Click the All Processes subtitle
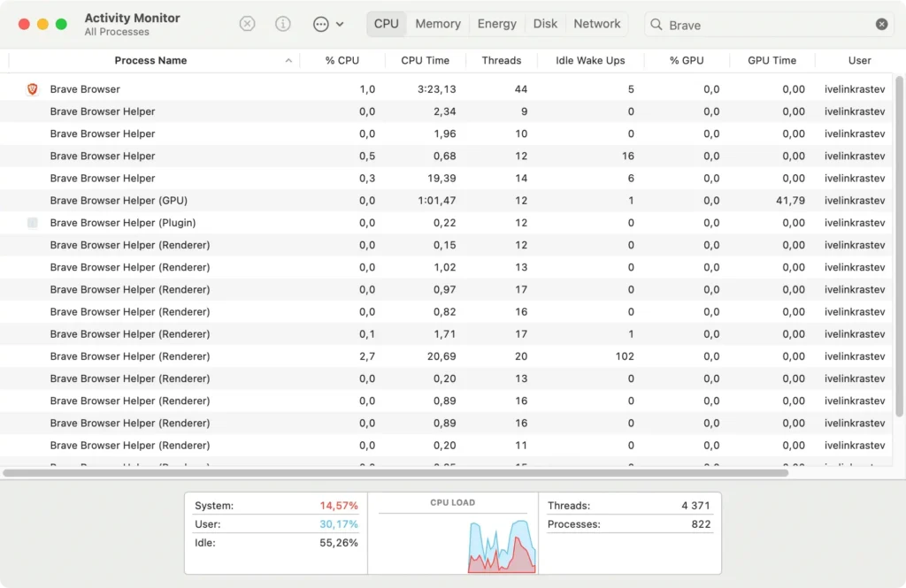 (117, 32)
